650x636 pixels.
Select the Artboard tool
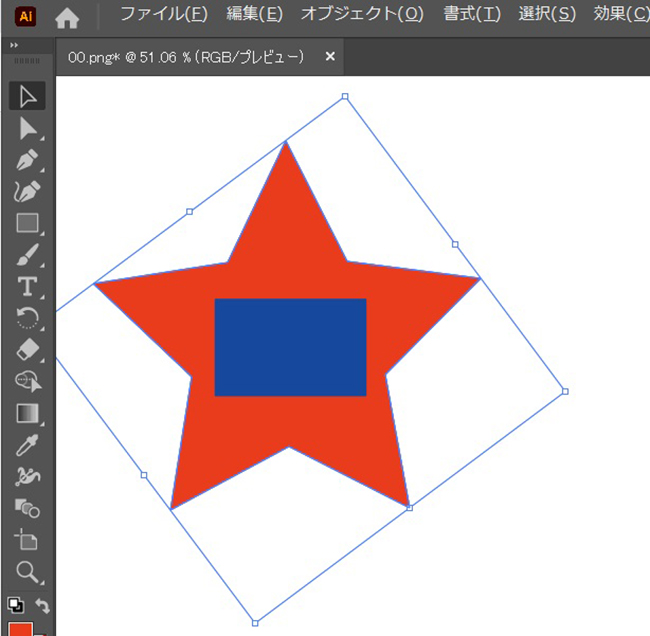click(27, 539)
